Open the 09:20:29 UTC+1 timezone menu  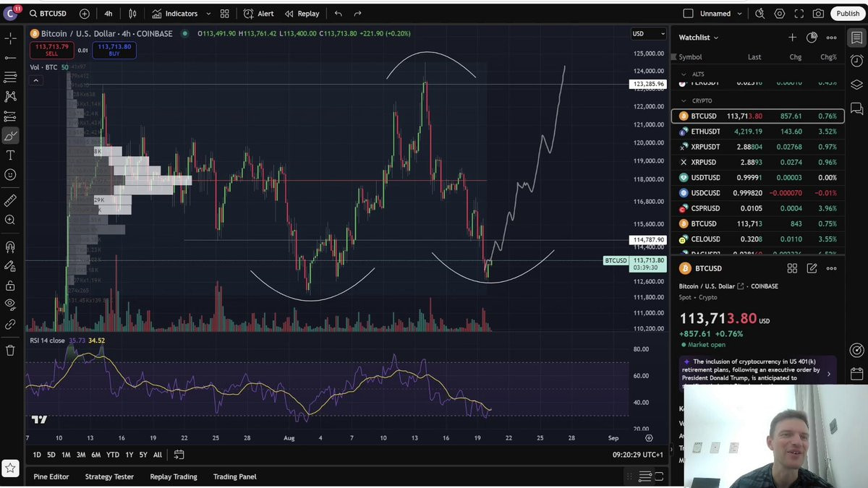pyautogui.click(x=637, y=455)
